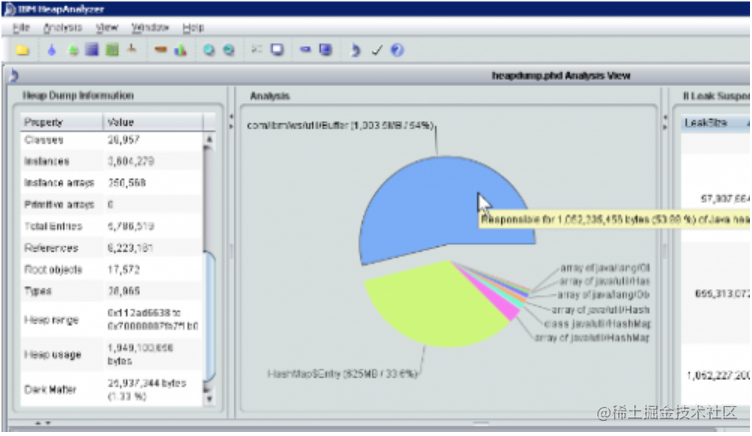Open the View menu
Image resolution: width=752 pixels, height=436 pixels.
point(106,28)
